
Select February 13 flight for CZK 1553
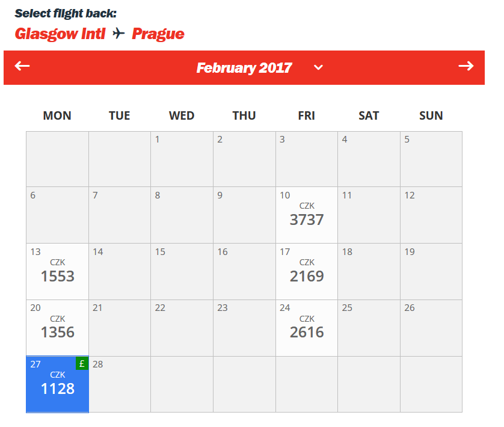[x=58, y=271]
